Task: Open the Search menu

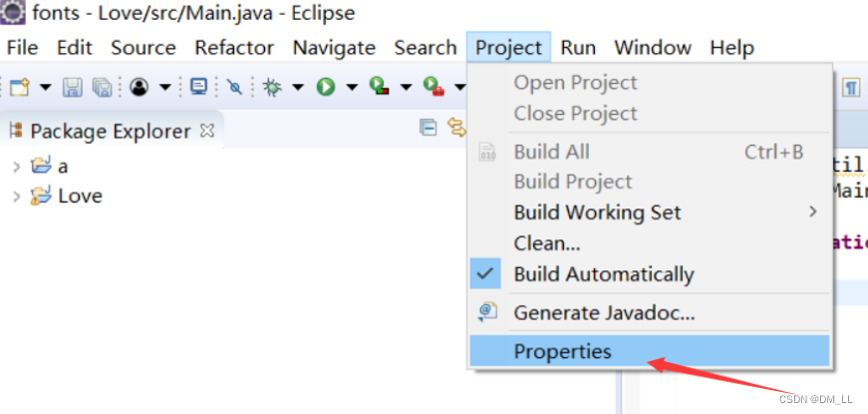Action: (x=426, y=48)
